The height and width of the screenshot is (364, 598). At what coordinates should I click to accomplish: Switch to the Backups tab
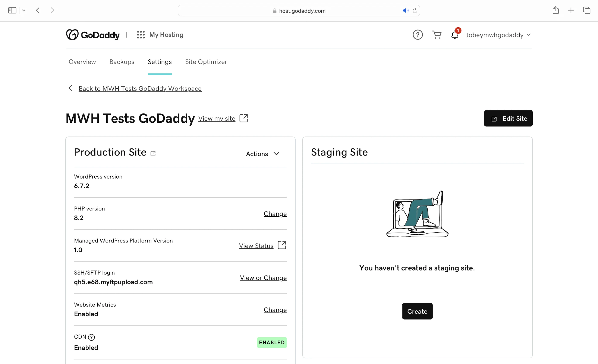(122, 62)
